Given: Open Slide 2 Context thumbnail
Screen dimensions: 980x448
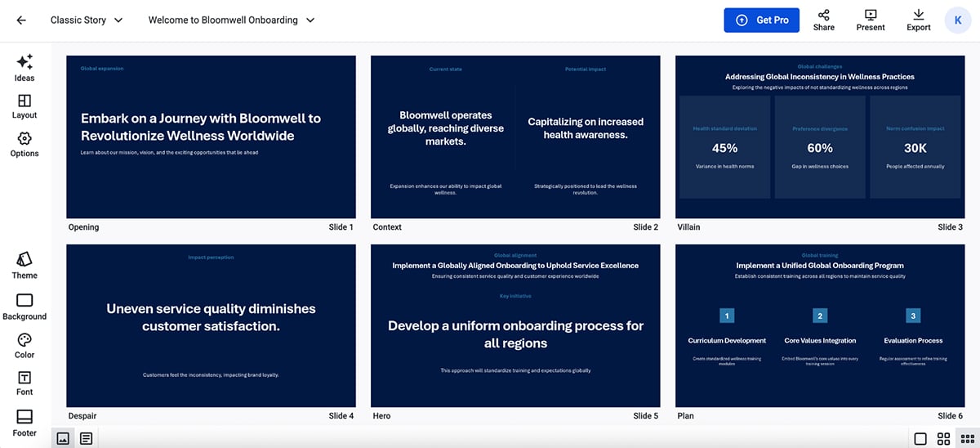Looking at the screenshot, I should (515, 137).
